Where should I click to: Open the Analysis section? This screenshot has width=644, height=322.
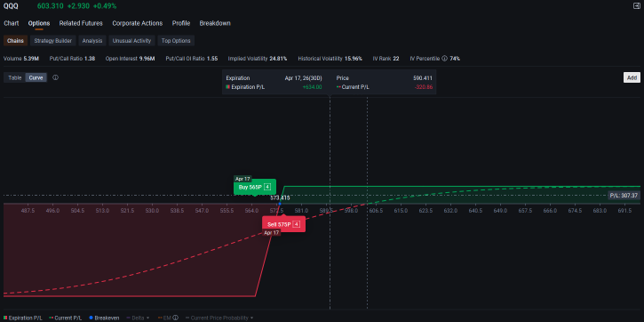[92, 41]
